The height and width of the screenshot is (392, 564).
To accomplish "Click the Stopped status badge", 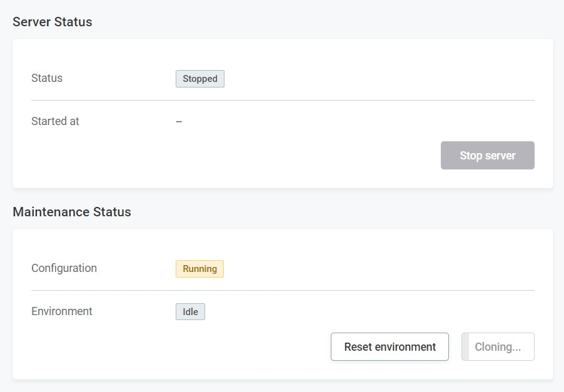I will 199,79.
